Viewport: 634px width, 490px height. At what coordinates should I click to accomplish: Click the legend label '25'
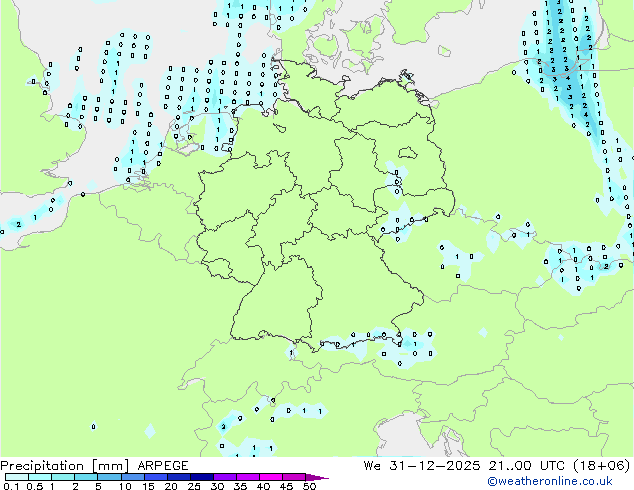(194, 486)
